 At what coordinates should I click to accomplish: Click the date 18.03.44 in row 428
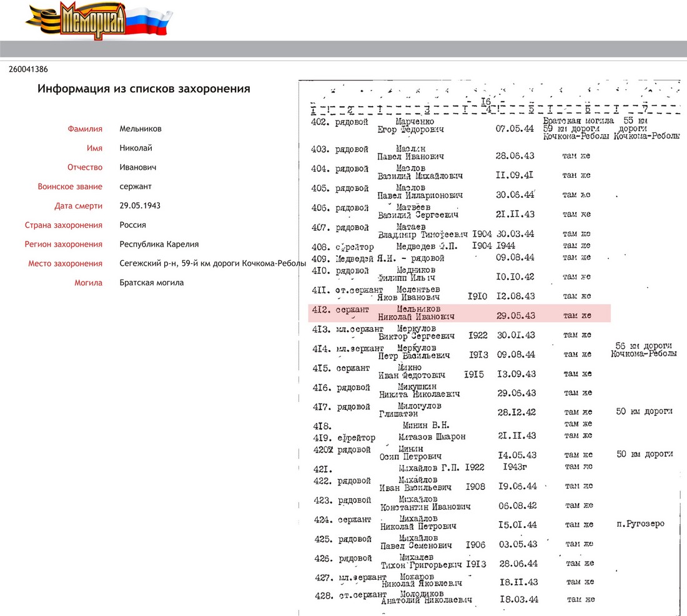[519, 599]
